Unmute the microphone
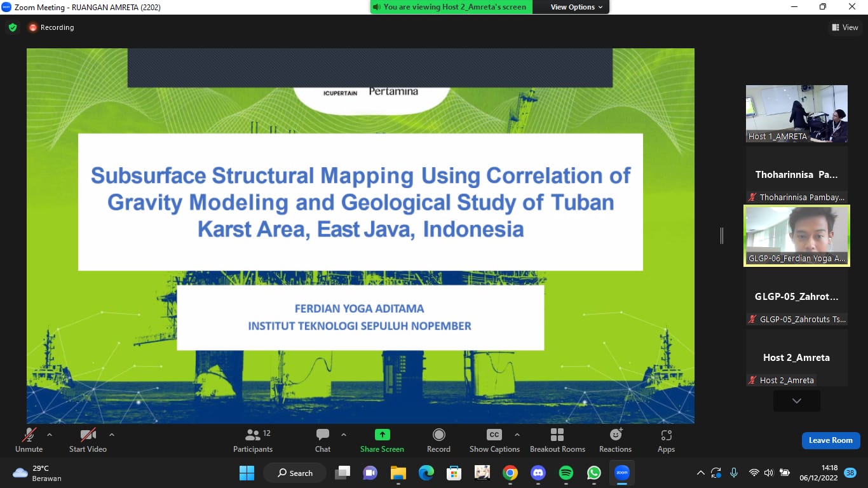Image resolution: width=868 pixels, height=488 pixels. [29, 440]
